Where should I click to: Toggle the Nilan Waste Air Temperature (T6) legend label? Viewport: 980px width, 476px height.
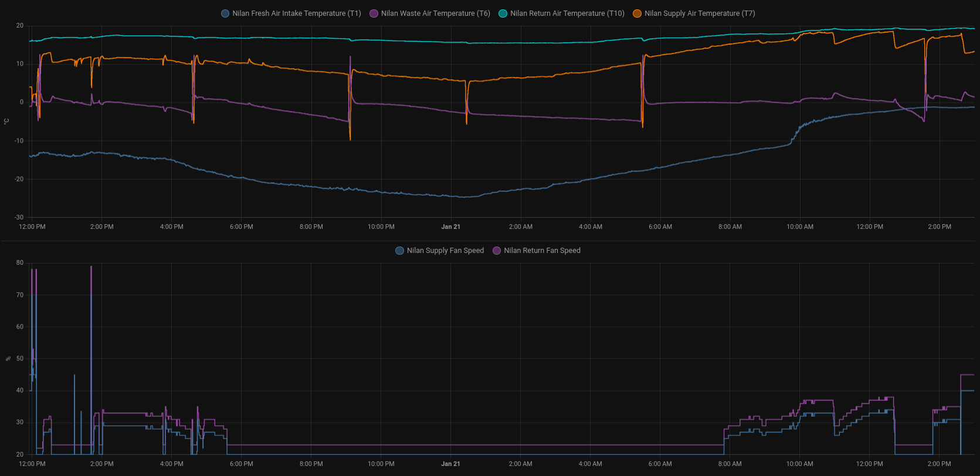click(x=435, y=13)
